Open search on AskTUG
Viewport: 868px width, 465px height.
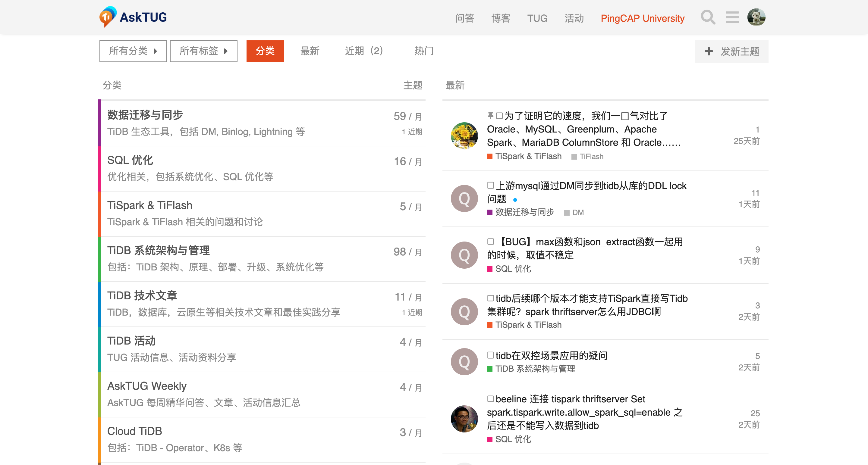click(708, 17)
